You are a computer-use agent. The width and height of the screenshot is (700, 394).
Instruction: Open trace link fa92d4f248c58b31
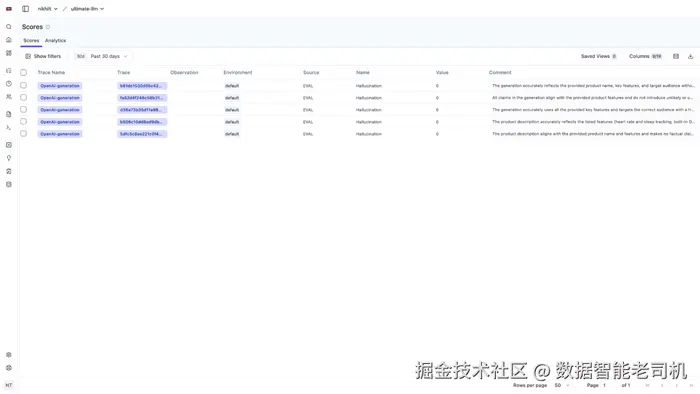[142, 98]
